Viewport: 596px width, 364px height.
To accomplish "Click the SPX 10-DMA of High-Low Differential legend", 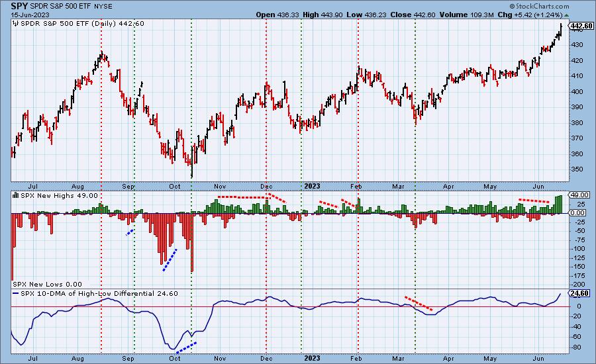I will (x=99, y=294).
